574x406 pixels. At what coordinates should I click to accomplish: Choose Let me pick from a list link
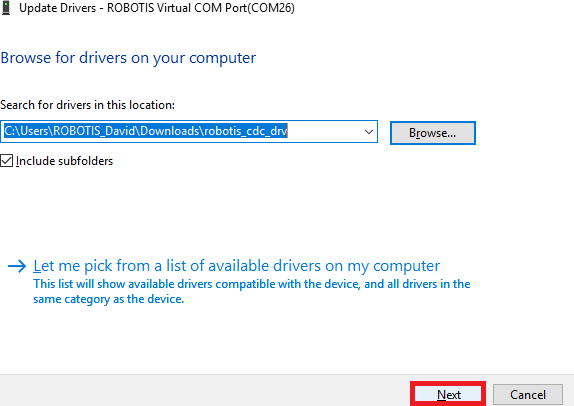(x=236, y=266)
